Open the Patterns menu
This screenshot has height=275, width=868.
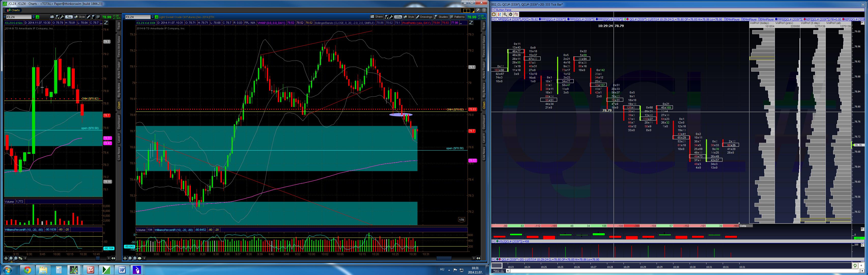point(457,17)
